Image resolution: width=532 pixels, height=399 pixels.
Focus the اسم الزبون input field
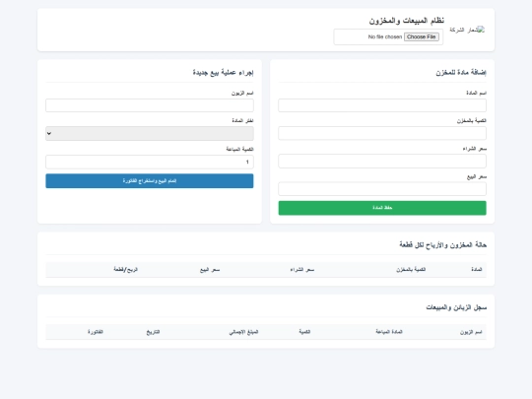coord(150,105)
